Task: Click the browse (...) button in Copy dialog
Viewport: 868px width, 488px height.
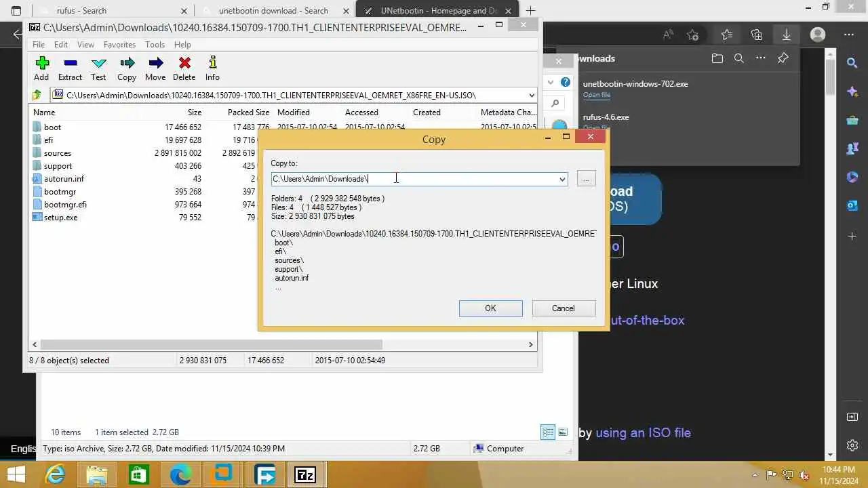Action: pos(586,179)
